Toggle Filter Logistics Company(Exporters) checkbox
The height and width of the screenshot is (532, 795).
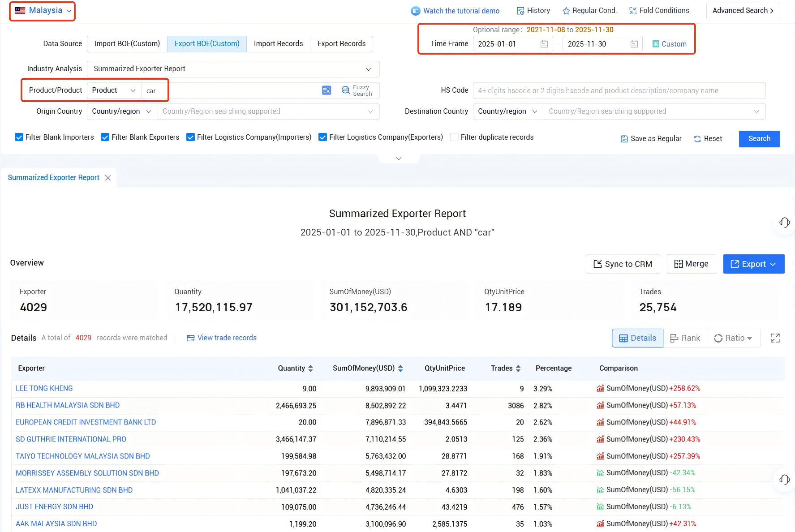[x=322, y=137]
